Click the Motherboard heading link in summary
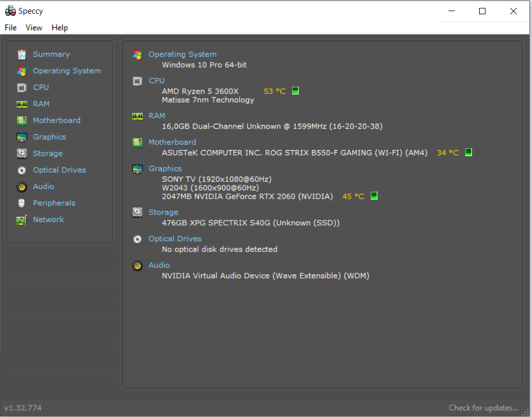 [x=172, y=142]
